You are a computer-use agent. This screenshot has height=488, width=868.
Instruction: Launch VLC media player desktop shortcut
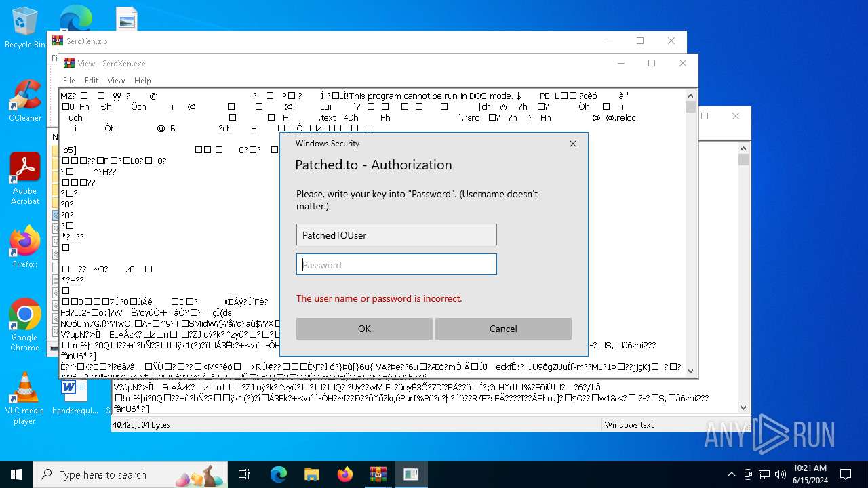click(x=24, y=398)
